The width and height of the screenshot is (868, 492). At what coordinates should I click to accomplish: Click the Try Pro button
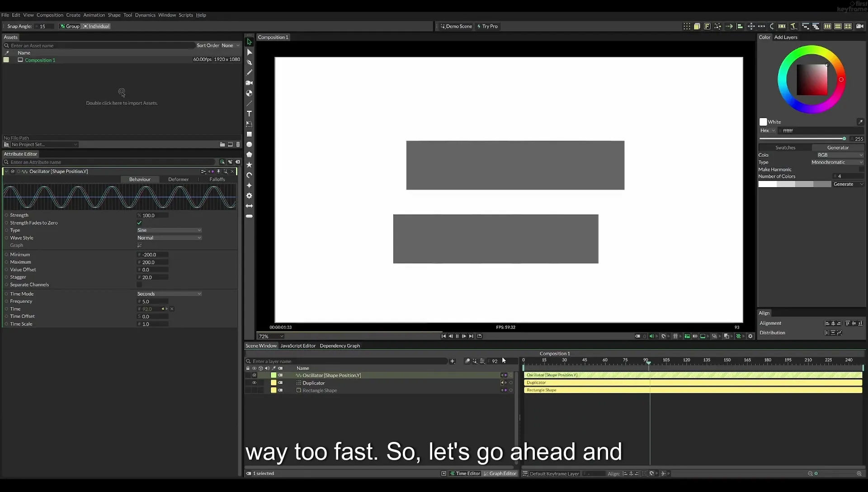click(487, 26)
